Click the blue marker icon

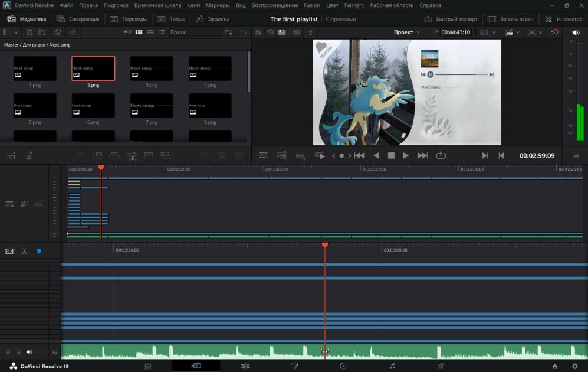[39, 251]
